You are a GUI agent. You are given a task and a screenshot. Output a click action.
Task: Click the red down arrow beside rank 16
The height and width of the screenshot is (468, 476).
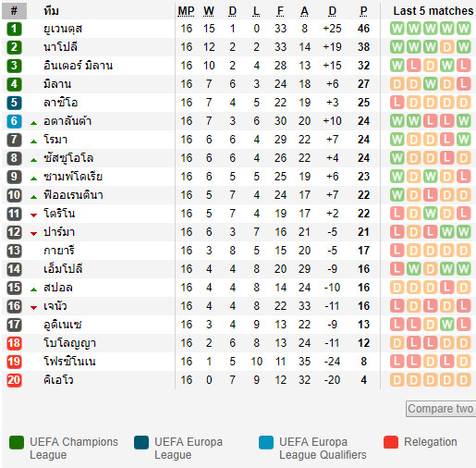(34, 308)
